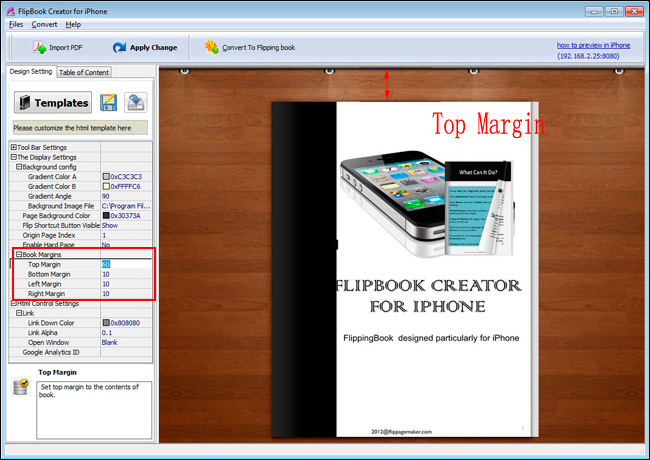Select the Gradient Color A row label
Screen dimensions: 650x460
[52, 177]
